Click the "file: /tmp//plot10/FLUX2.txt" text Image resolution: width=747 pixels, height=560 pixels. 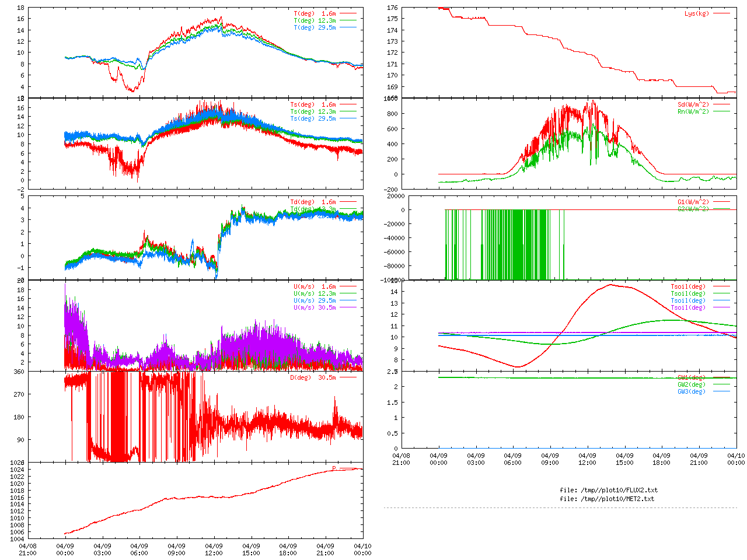point(609,491)
